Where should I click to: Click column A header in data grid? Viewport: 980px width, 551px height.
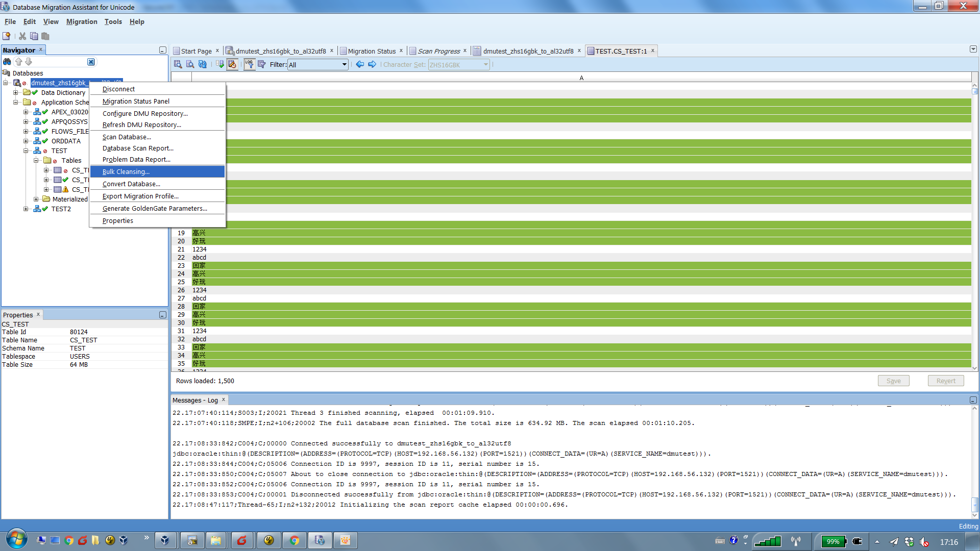pyautogui.click(x=581, y=78)
